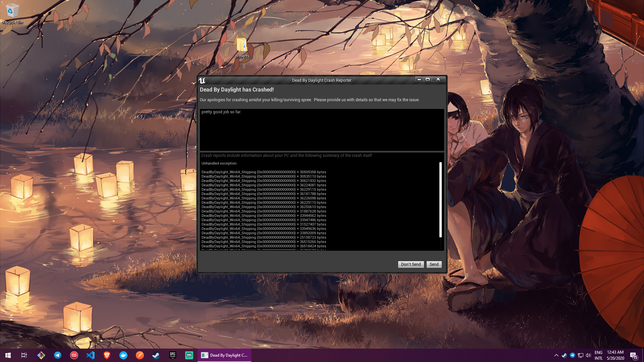Click the crash summary vertical scrollbar
Screen dimensions: 644x362
[x=440, y=200]
